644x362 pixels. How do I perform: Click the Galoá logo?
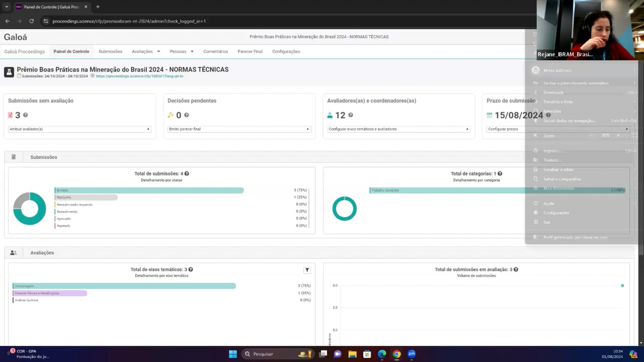[x=15, y=37]
